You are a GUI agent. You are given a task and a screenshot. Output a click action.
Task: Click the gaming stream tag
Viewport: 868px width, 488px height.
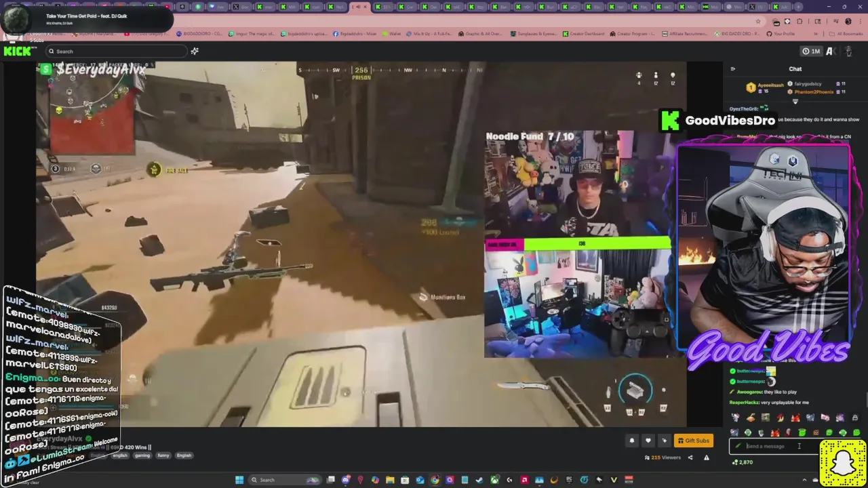point(142,455)
